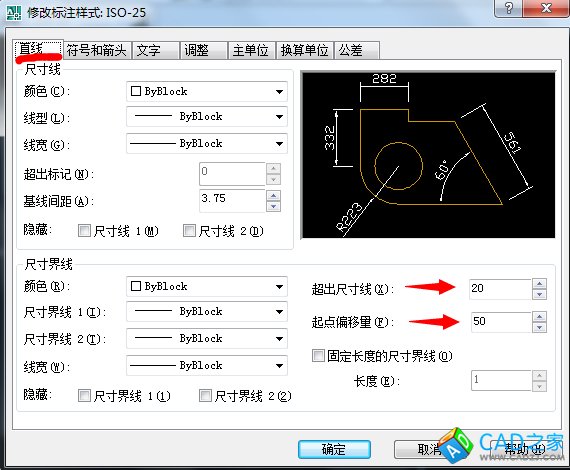Click the 起点偏移量 input field showing 50
This screenshot has height=470, width=570.
pyautogui.click(x=501, y=322)
